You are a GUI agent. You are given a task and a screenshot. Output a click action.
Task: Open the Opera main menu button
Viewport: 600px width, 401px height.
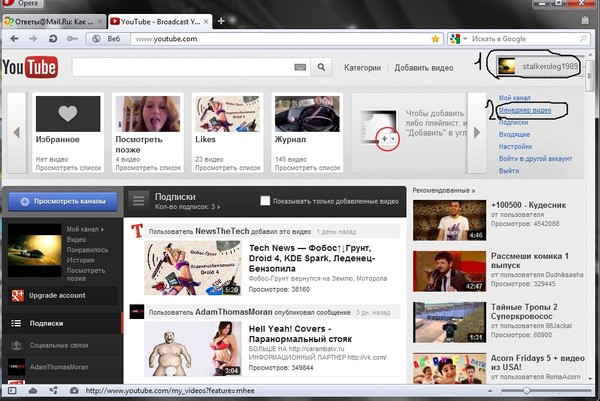click(x=22, y=3)
